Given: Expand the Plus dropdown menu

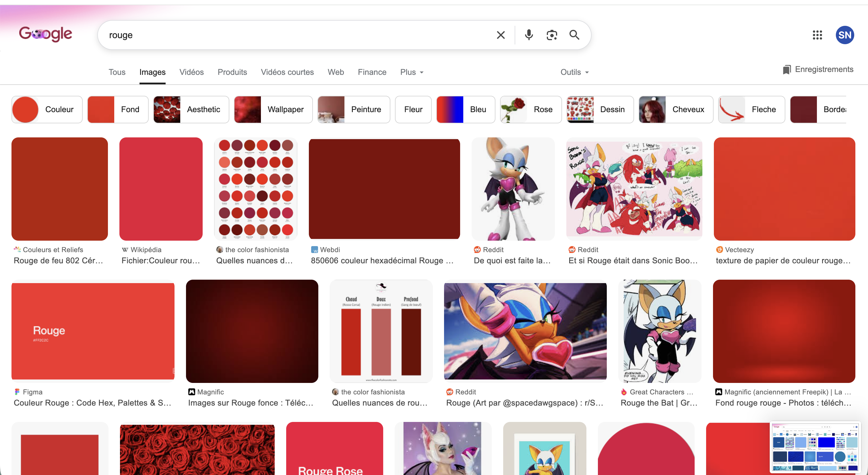Looking at the screenshot, I should pyautogui.click(x=412, y=72).
